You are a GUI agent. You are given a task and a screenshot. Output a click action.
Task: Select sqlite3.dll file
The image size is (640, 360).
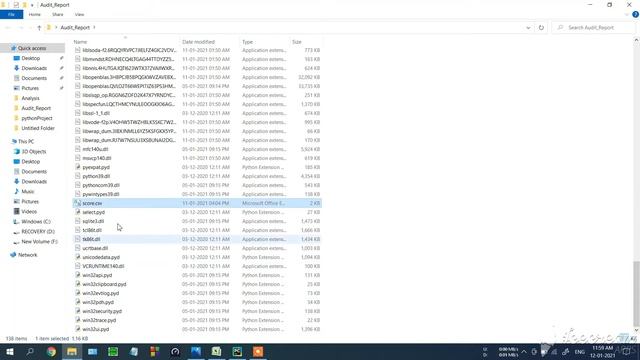93,221
